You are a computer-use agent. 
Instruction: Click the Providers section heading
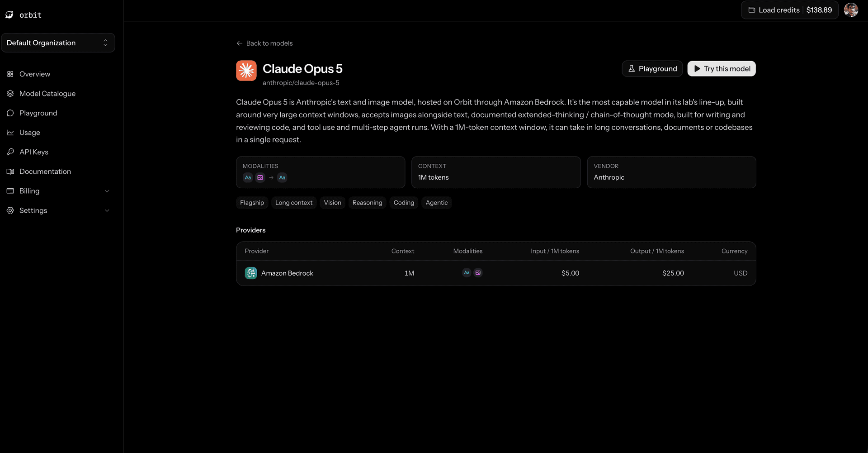(x=251, y=230)
